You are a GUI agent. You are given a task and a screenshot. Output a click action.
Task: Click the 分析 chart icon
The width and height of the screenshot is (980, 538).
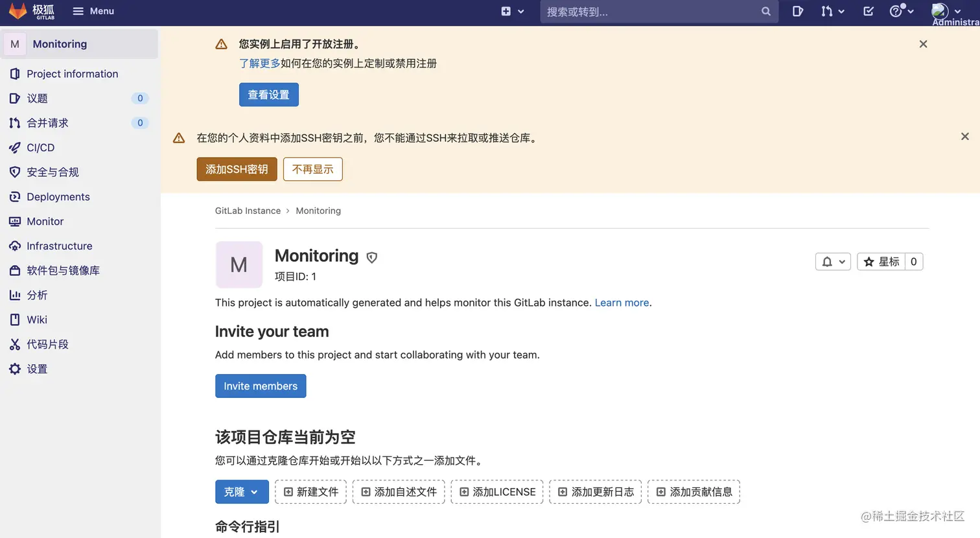click(x=15, y=296)
